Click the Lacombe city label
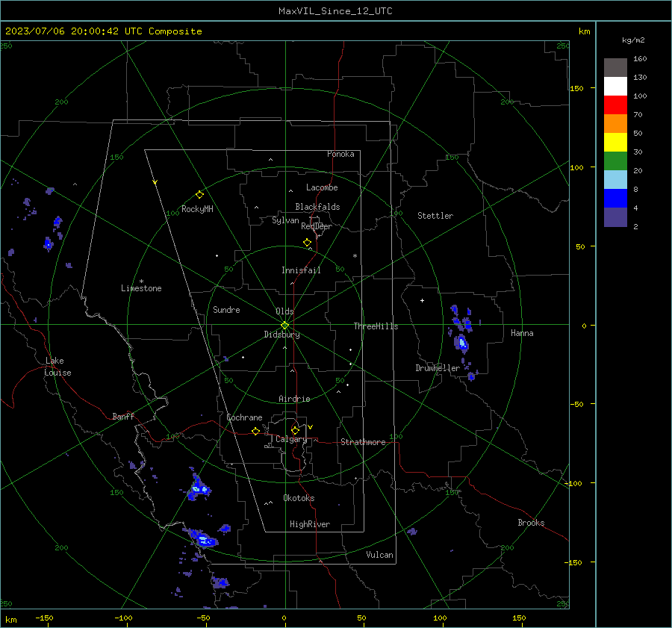Image resolution: width=672 pixels, height=628 pixels. (x=322, y=187)
